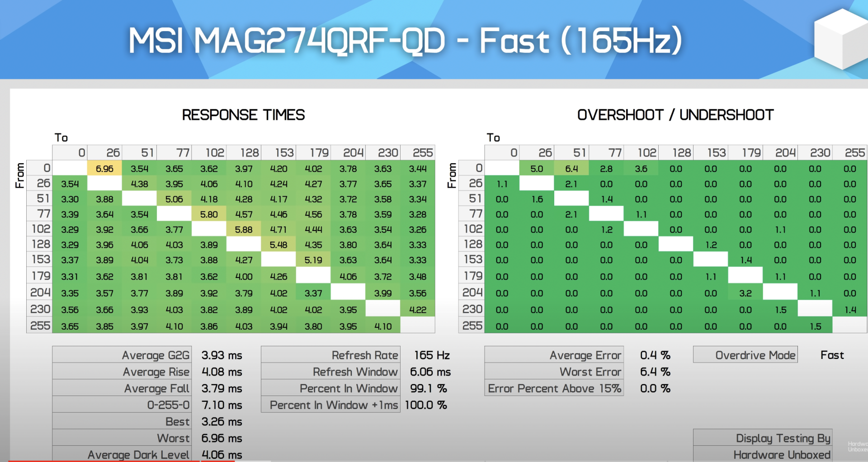Image resolution: width=868 pixels, height=462 pixels.
Task: Select the 5.48 response time cell
Action: point(278,245)
